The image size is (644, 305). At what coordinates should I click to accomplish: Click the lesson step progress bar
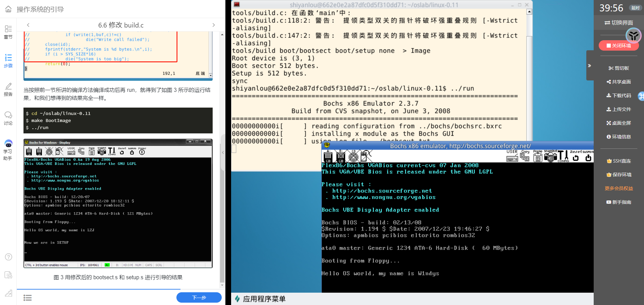[99, 289]
